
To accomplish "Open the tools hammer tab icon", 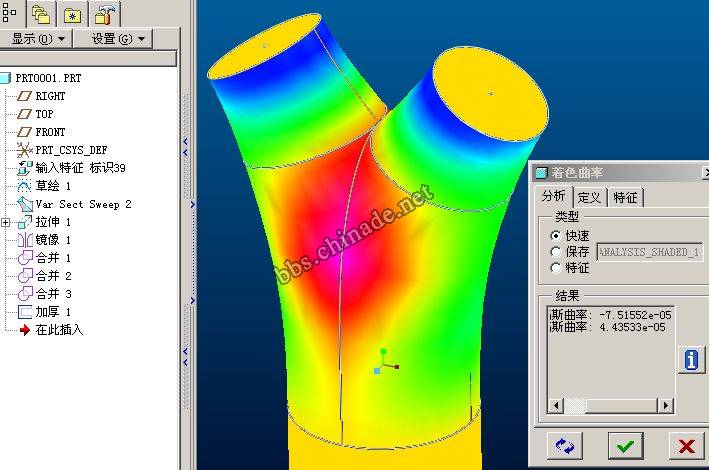I will coord(105,14).
